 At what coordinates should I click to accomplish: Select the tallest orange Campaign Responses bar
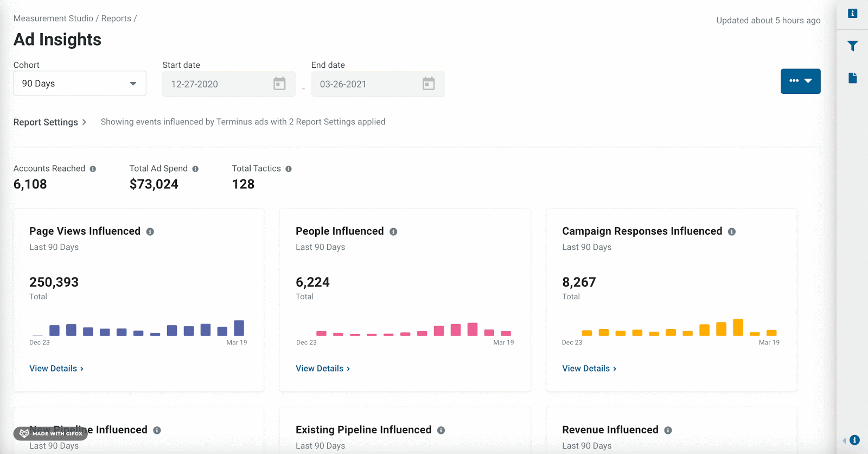[x=738, y=327]
